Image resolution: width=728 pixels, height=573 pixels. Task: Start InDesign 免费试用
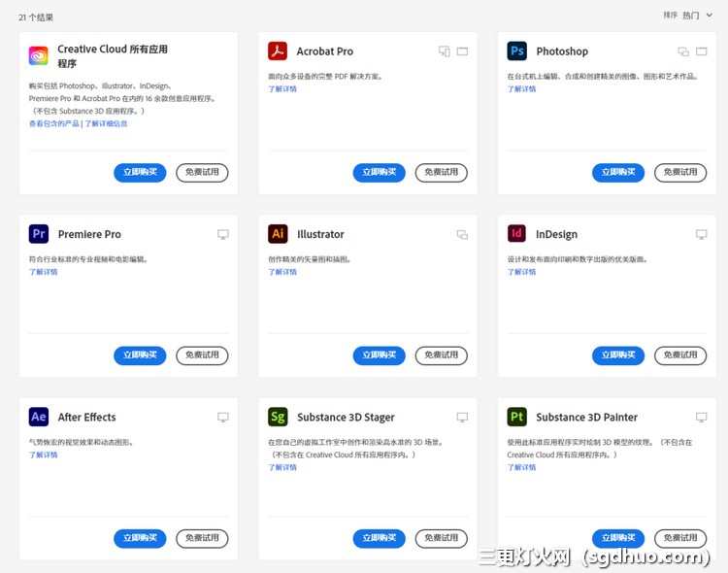pyautogui.click(x=680, y=355)
